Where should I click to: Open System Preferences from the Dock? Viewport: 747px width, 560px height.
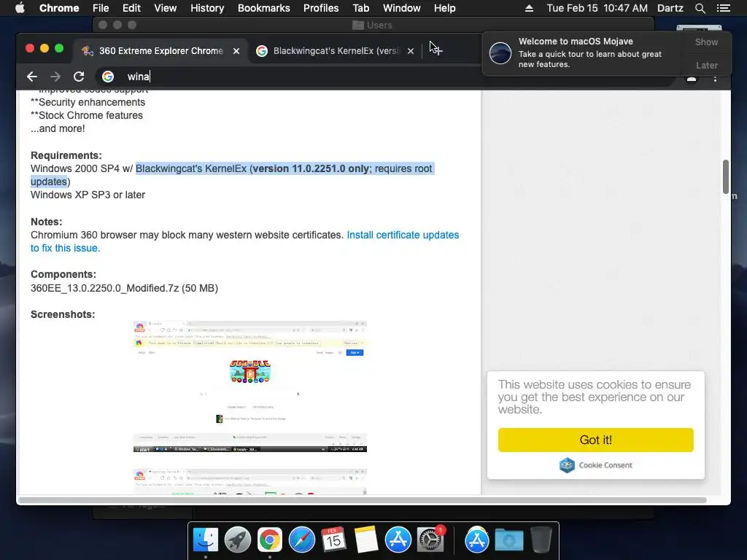coord(430,540)
